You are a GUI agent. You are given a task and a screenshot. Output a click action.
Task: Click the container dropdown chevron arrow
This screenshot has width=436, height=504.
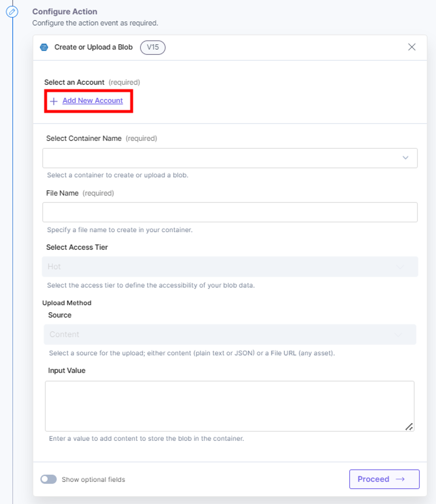tap(405, 158)
